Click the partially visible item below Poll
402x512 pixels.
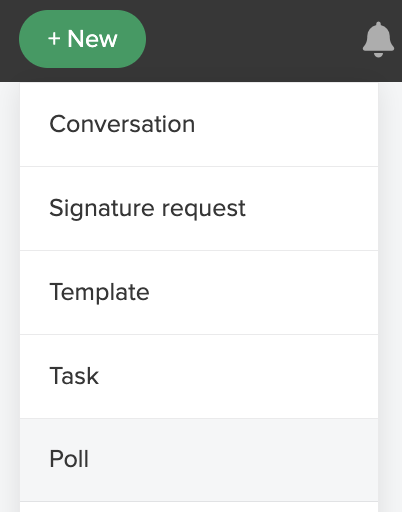click(x=199, y=507)
